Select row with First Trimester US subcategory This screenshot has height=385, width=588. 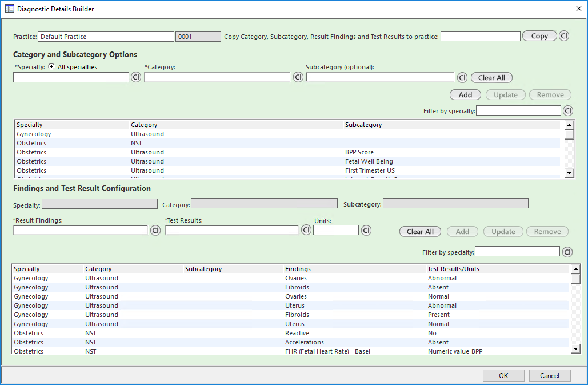coord(287,170)
